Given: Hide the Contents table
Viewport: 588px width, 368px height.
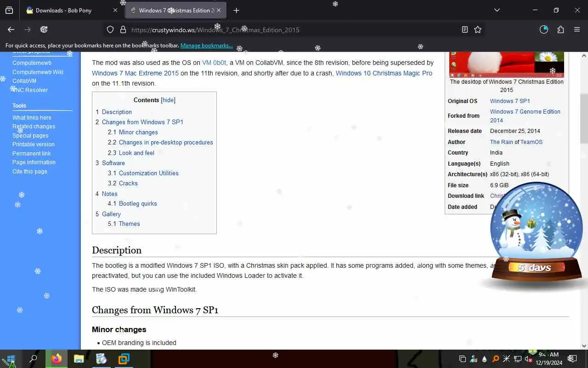Looking at the screenshot, I should pyautogui.click(x=168, y=100).
